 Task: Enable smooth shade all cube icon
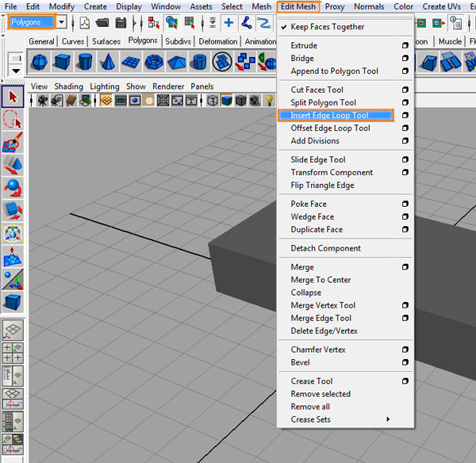226,100
